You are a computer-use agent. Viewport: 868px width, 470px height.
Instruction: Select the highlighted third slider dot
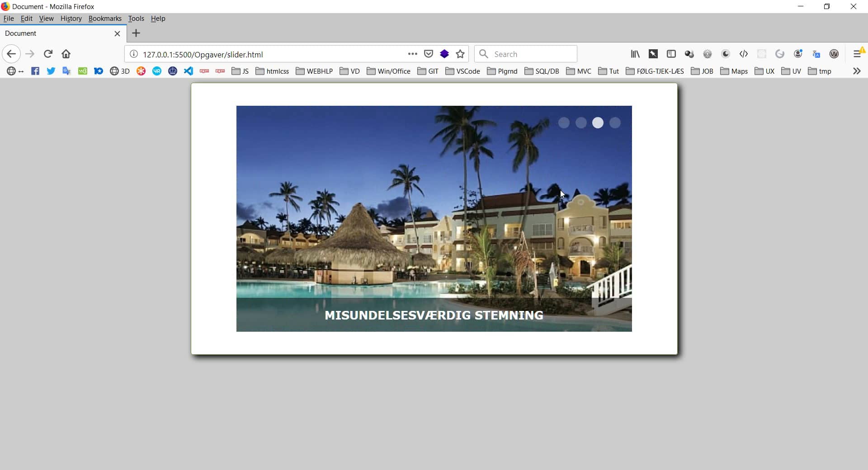598,123
